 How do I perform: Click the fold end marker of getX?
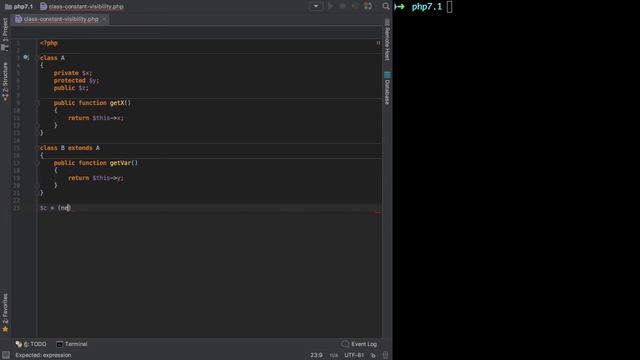37,125
